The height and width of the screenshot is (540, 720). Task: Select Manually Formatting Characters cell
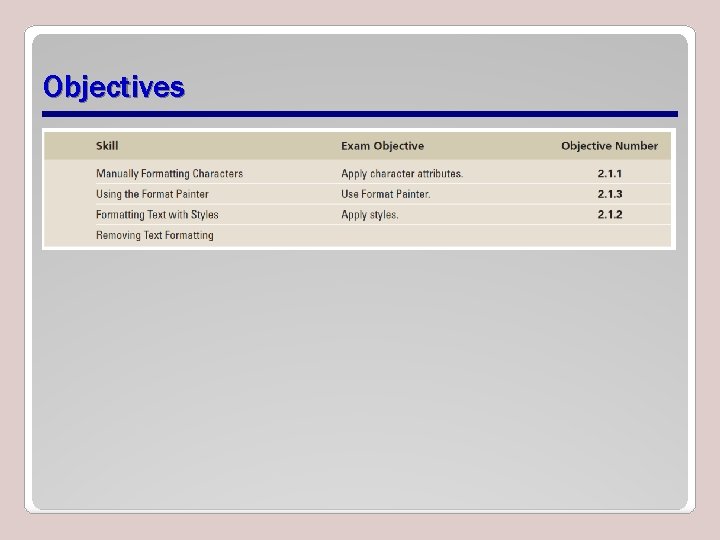click(169, 174)
